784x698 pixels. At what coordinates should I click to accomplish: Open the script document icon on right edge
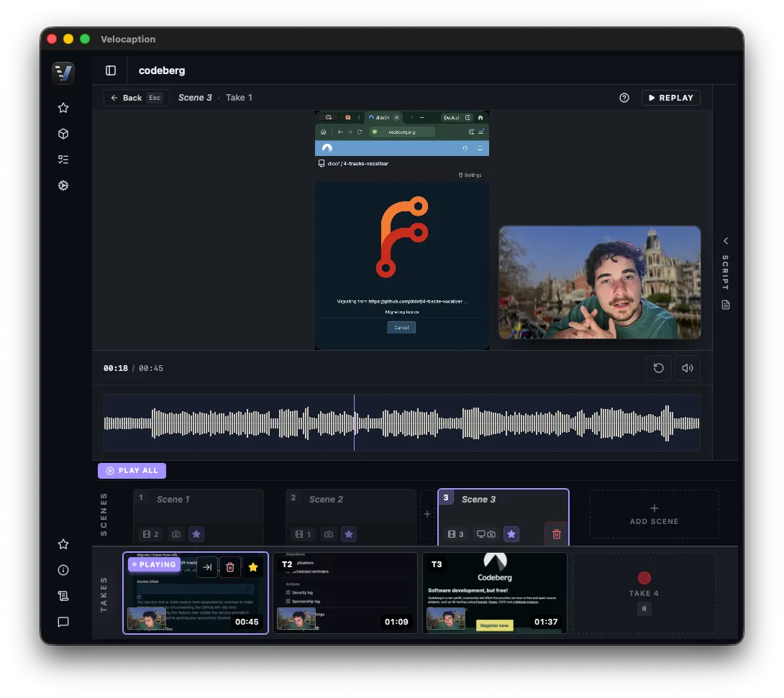(x=726, y=305)
